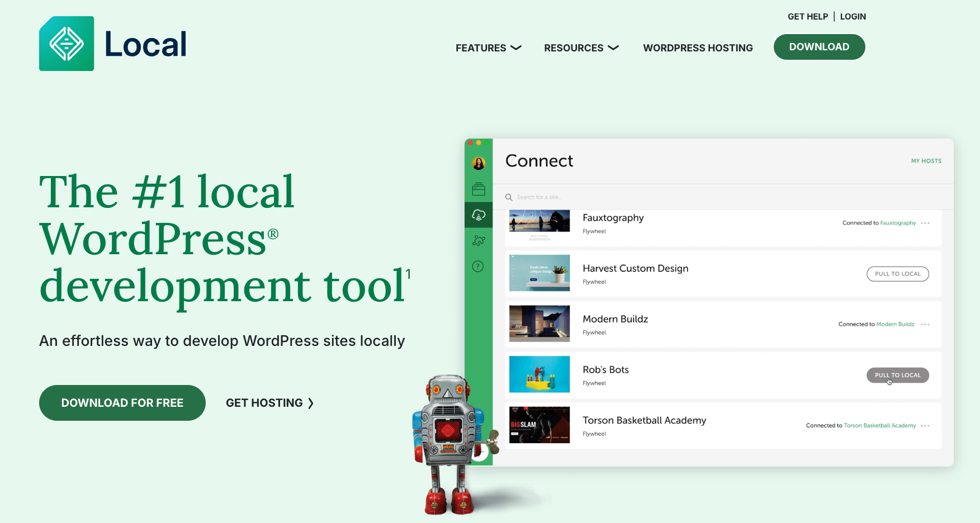This screenshot has height=523, width=980.
Task: Click the Download For Free button
Action: coord(122,403)
